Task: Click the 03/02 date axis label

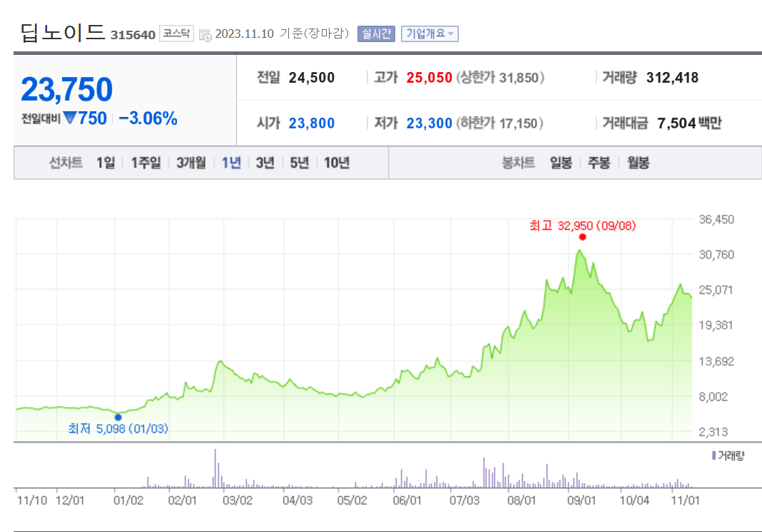Action: click(x=238, y=501)
